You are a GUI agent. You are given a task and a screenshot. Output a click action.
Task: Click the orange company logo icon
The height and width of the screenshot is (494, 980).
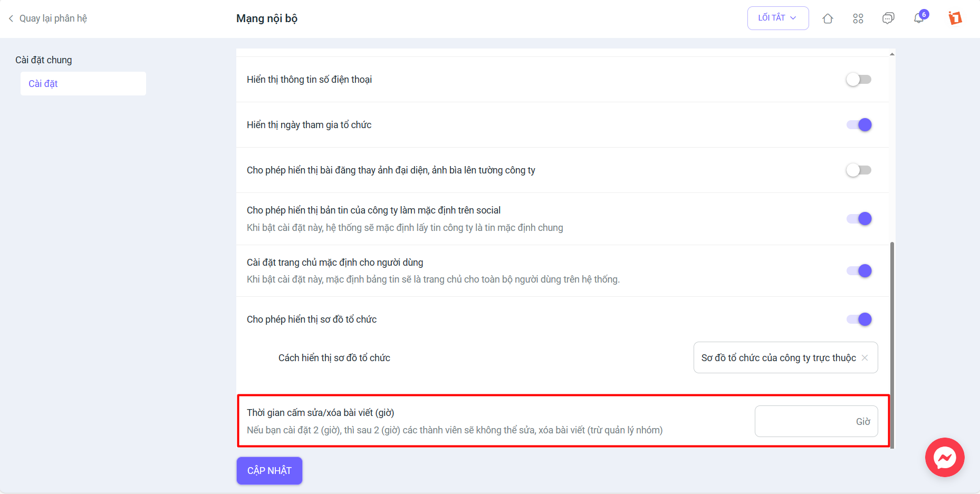point(955,18)
